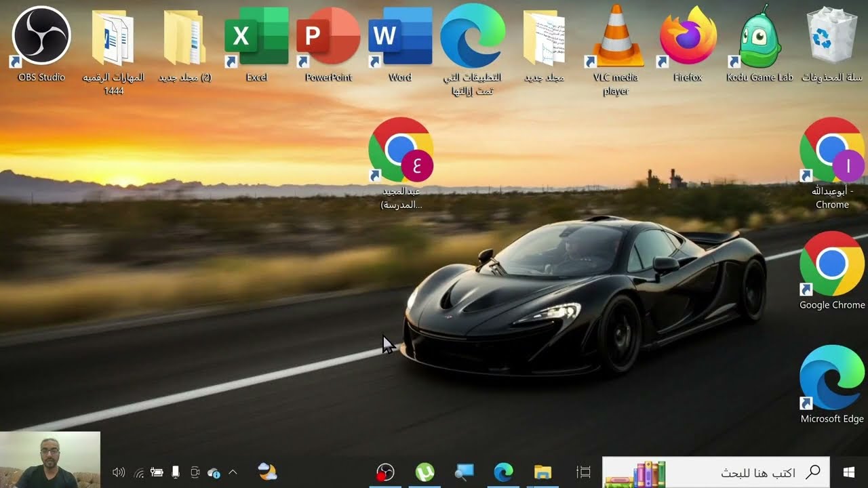This screenshot has width=868, height=488.
Task: Select the مجلد جديد (2) folder icon
Action: coord(185,37)
